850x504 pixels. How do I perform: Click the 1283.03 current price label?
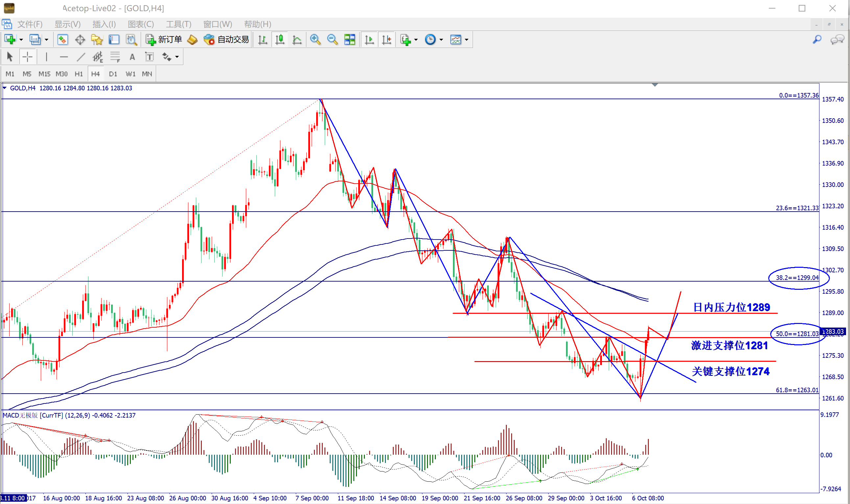pyautogui.click(x=833, y=332)
